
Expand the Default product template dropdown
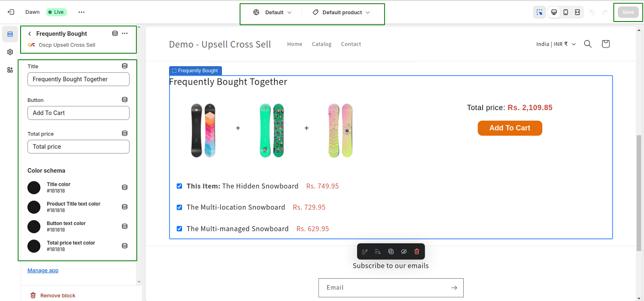341,12
